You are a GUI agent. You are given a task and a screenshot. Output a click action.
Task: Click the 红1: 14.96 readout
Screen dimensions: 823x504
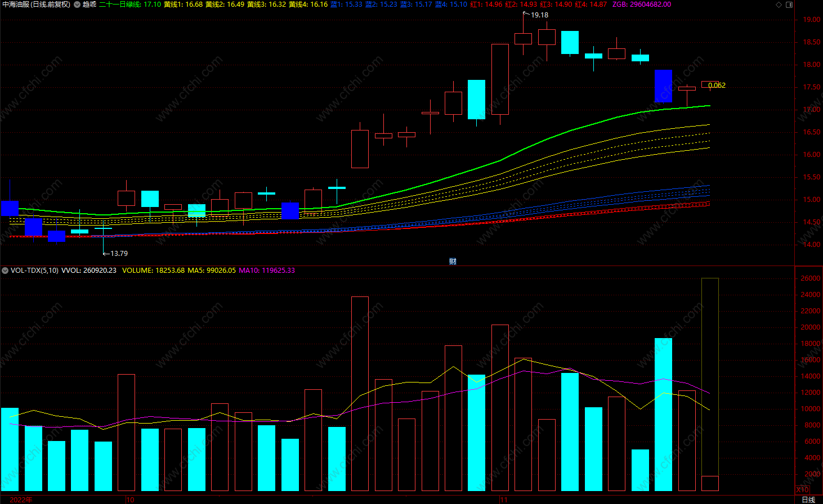pos(486,4)
